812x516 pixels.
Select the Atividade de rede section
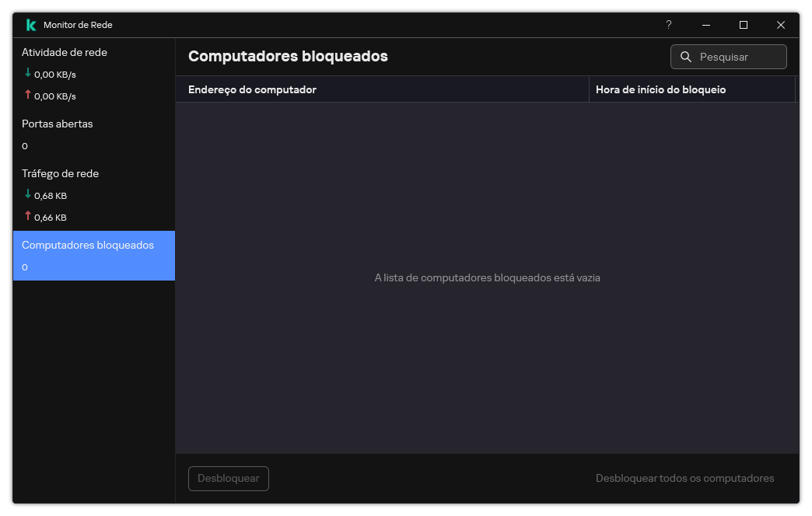tap(64, 52)
